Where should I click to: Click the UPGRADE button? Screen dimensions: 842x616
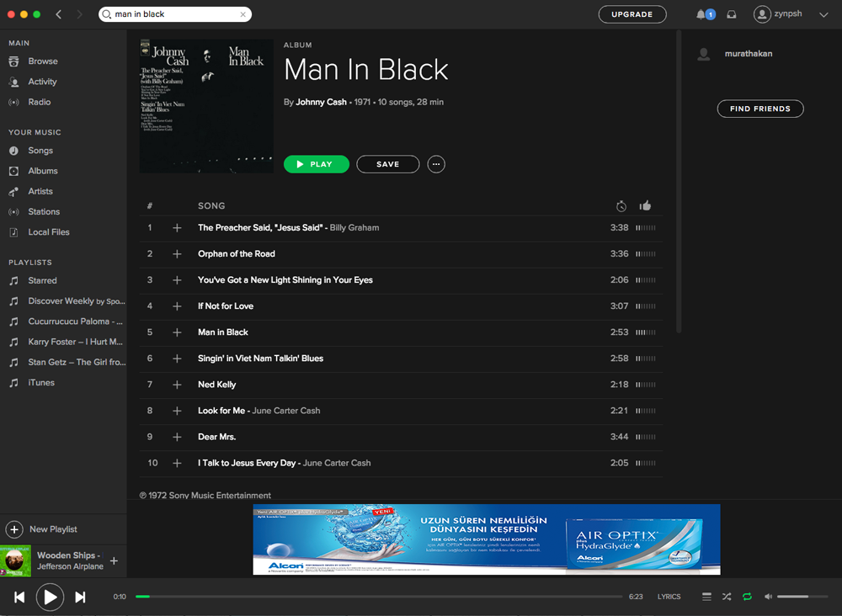pyautogui.click(x=632, y=14)
